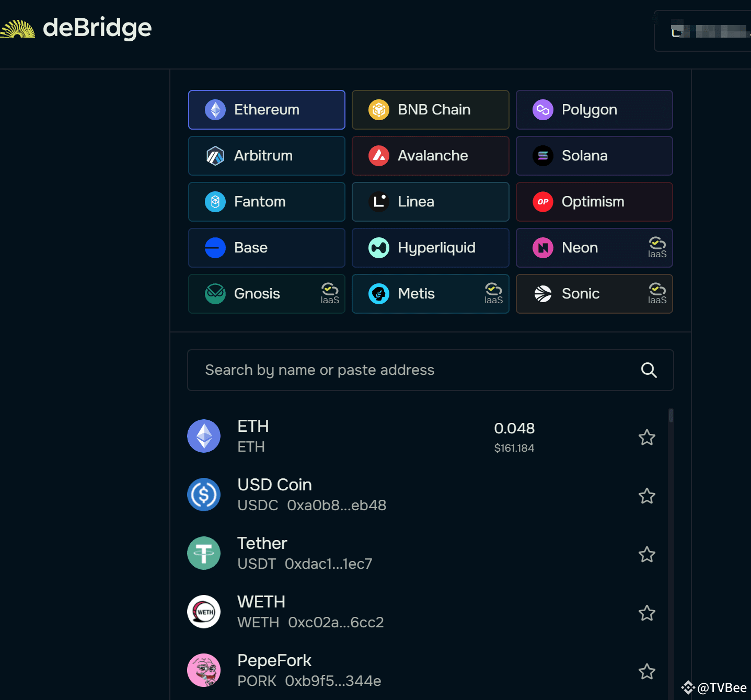Click the USD Coin token logo
Image resolution: width=751 pixels, height=700 pixels.
[204, 495]
